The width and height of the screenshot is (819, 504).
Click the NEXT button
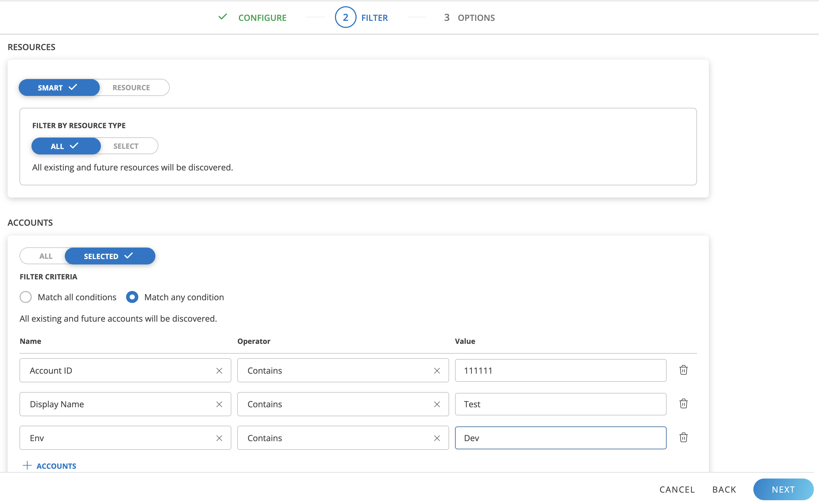[783, 489]
